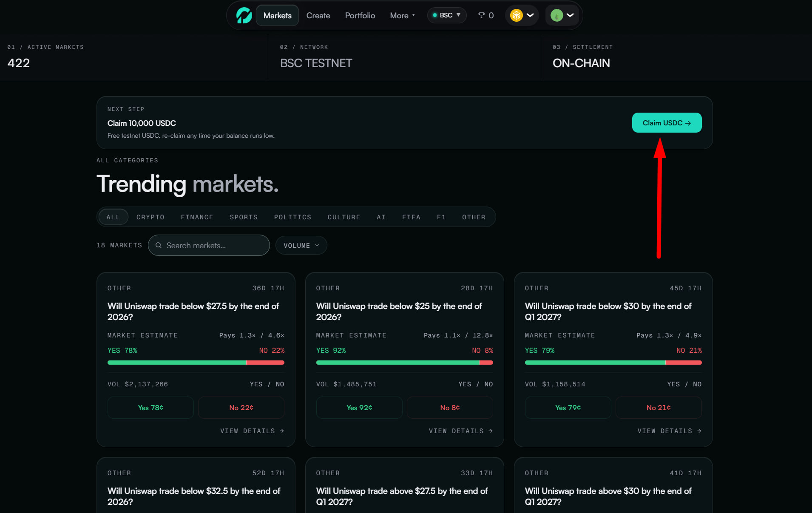
Task: Filter markets by POLITICS
Action: [292, 217]
